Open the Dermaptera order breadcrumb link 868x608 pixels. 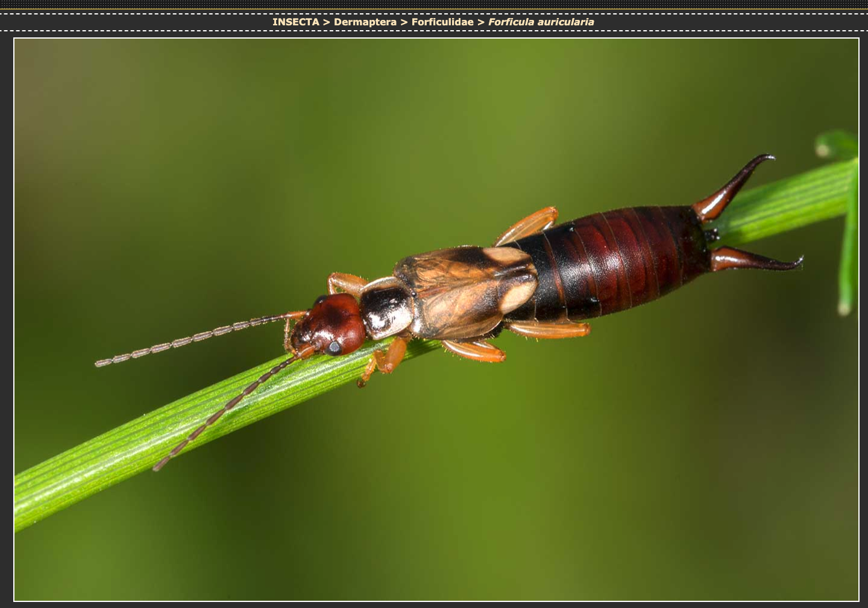click(x=365, y=22)
